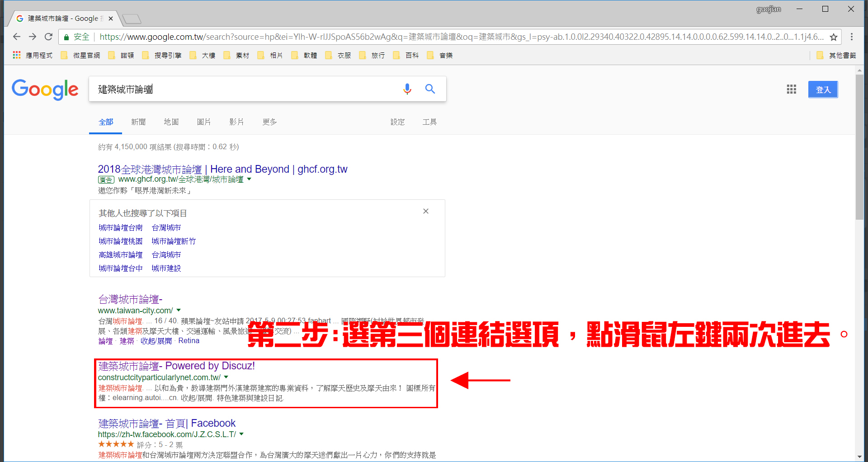868x462 pixels.
Task: Close the 其他人也搜尋了 suggestions box
Action: [x=425, y=211]
